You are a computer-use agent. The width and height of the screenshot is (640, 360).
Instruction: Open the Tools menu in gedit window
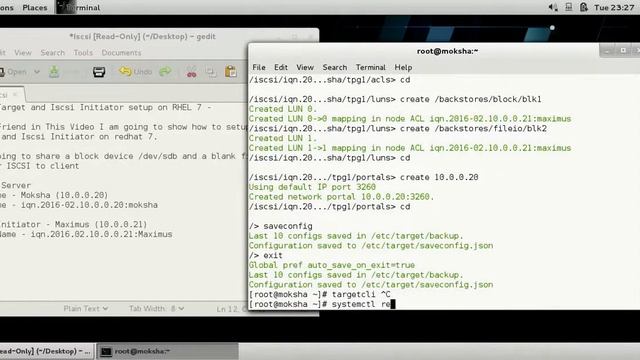point(83,53)
